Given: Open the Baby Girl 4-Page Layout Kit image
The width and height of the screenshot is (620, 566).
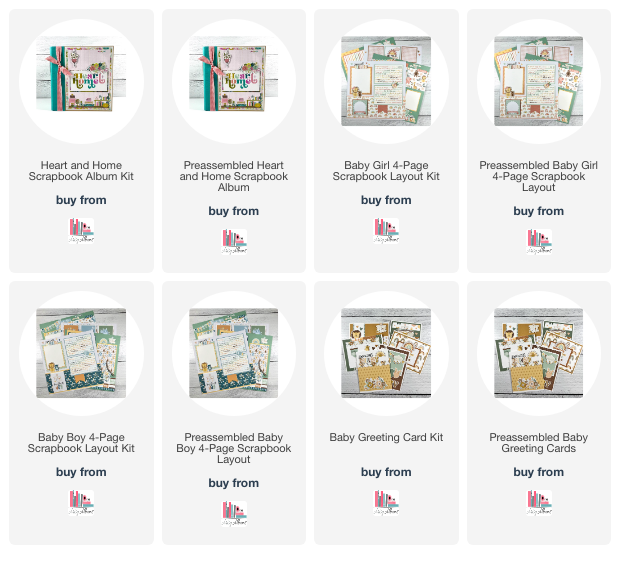Looking at the screenshot, I should 386,81.
